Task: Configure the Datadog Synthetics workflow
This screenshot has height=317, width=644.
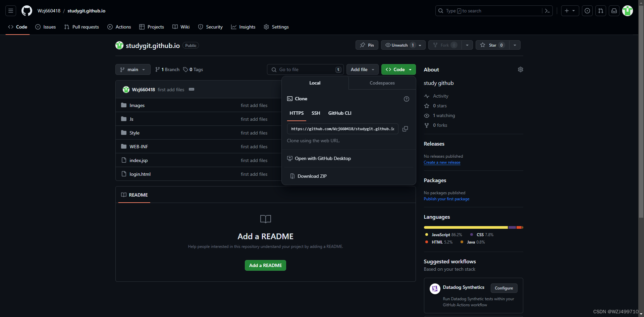Action: [504, 288]
